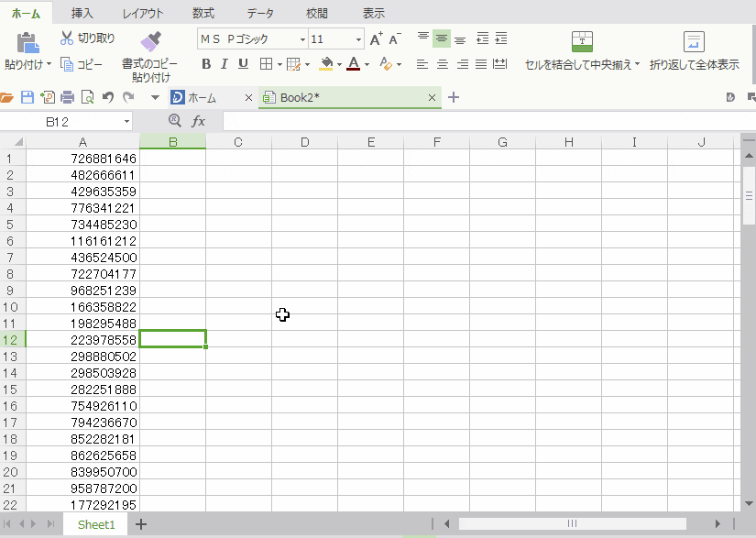Select the Sheet1 sheet tab
Viewport: 756px width, 538px height.
[96, 524]
